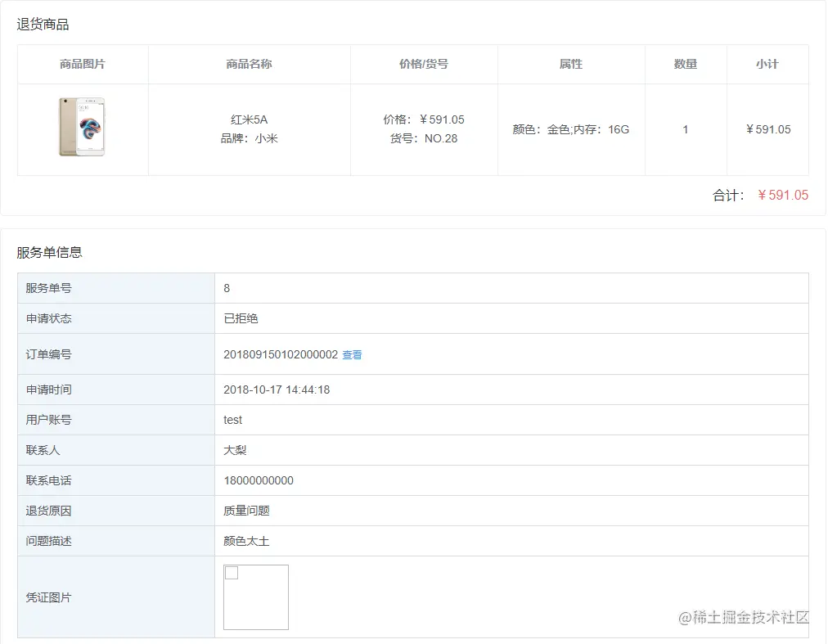Select the order number 201809150102000002
This screenshot has height=644, width=828.
[x=281, y=354]
